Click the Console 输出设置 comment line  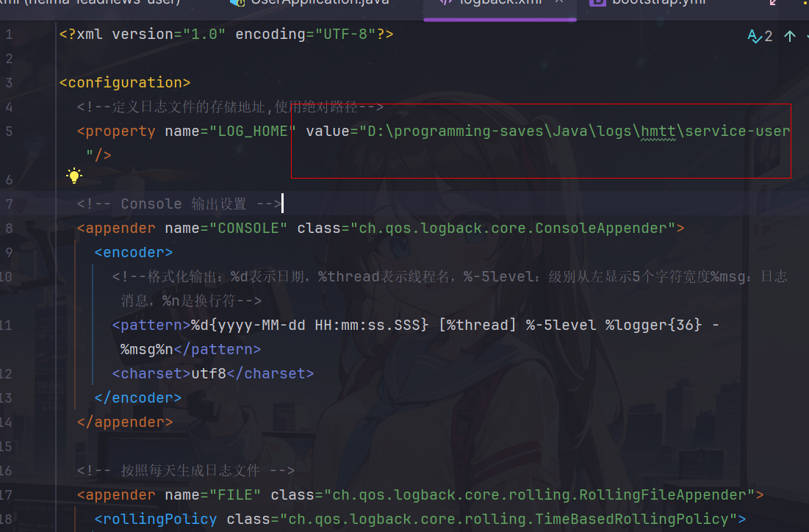click(179, 204)
